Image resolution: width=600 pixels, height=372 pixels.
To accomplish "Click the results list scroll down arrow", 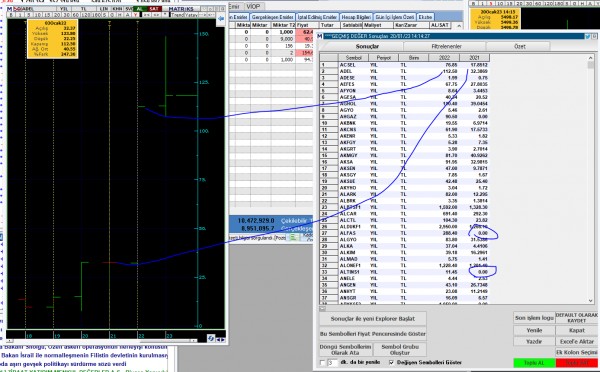I will pos(591,301).
